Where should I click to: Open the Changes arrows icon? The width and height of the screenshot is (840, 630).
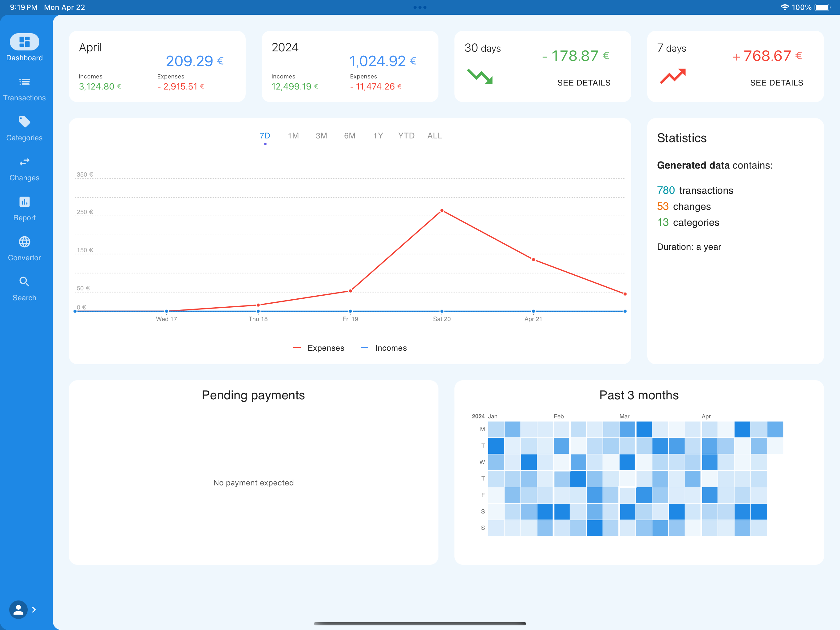24,162
